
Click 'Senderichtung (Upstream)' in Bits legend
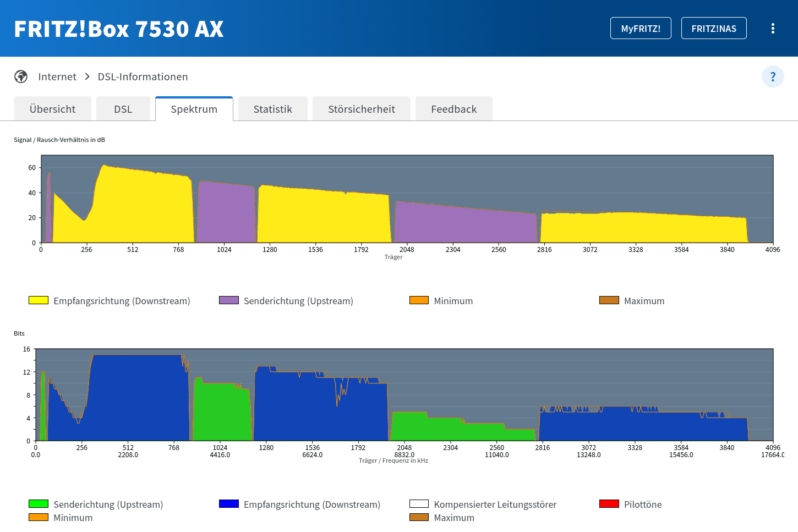(x=108, y=504)
